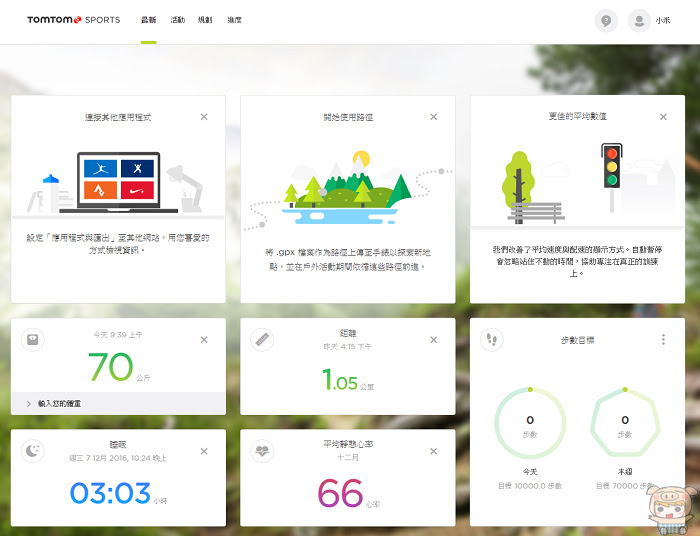Screen dimensions: 700x536
Task: Click the 開始使用路徑 card title
Action: pos(348,117)
